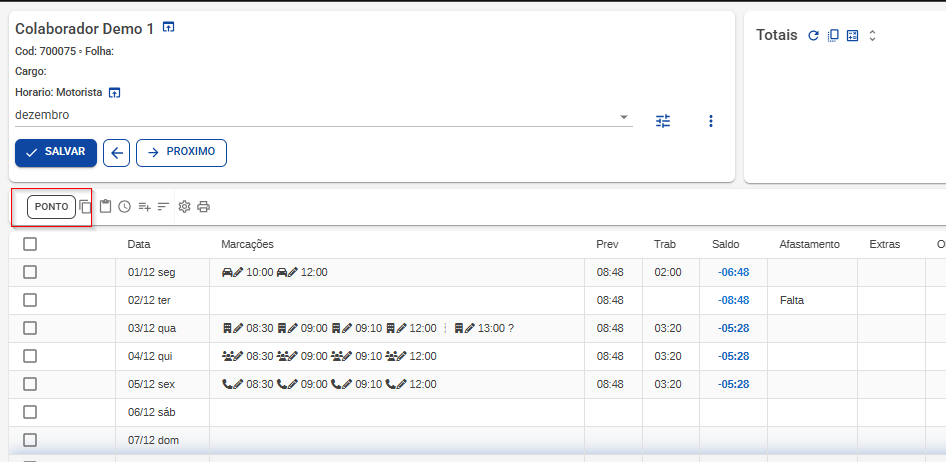Check the 02/12 ter row checkbox
Image resolution: width=946 pixels, height=462 pixels.
(x=30, y=300)
